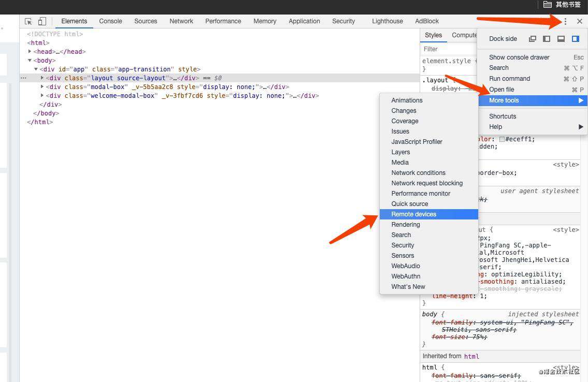Select the Computed sidebar tab
Screen dimensions: 588x382
(464, 35)
